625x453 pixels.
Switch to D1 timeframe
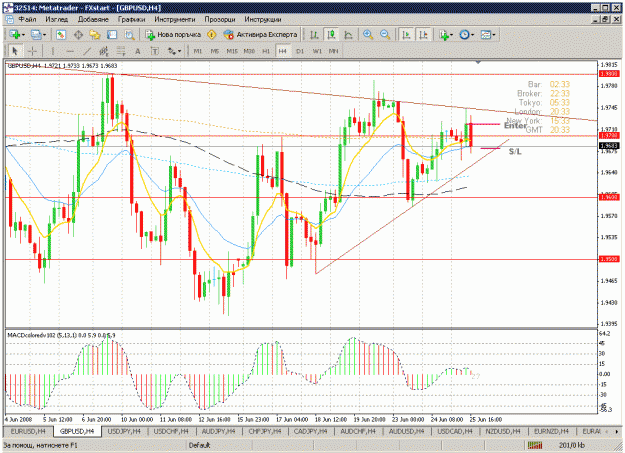click(300, 51)
